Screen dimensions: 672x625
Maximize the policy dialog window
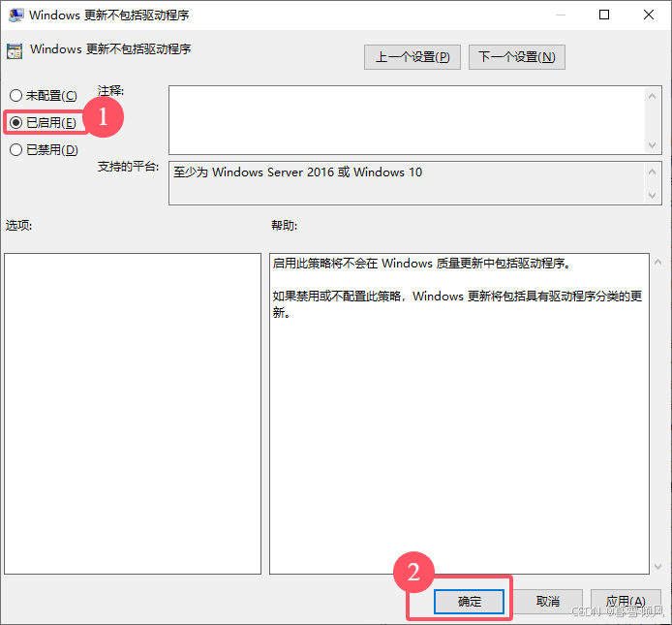pyautogui.click(x=604, y=15)
